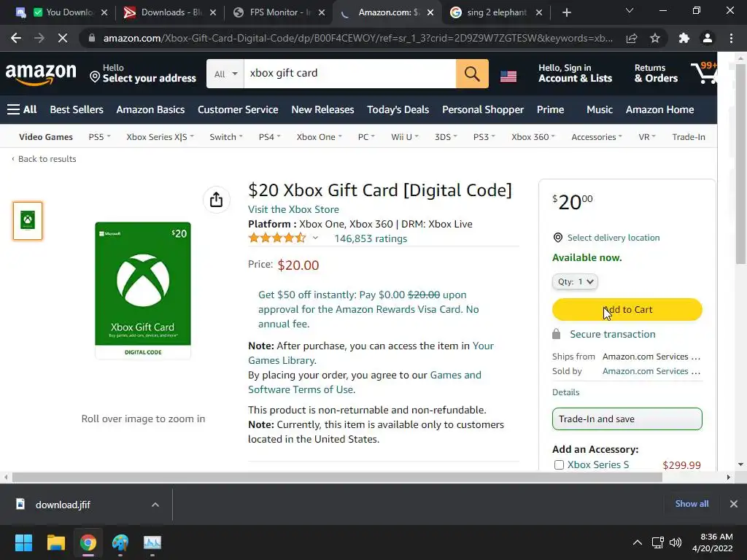
Task: Check the Xbox Series S accessory checkbox
Action: tap(559, 464)
